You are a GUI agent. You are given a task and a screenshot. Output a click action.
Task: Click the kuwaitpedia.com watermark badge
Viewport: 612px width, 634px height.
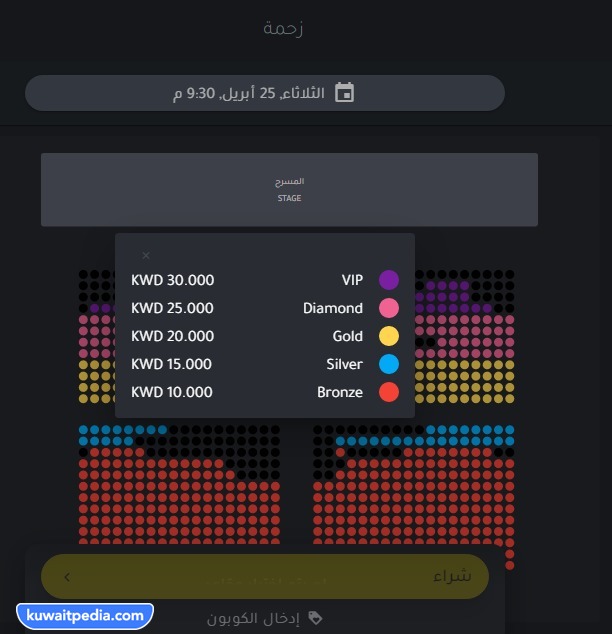coord(85,616)
